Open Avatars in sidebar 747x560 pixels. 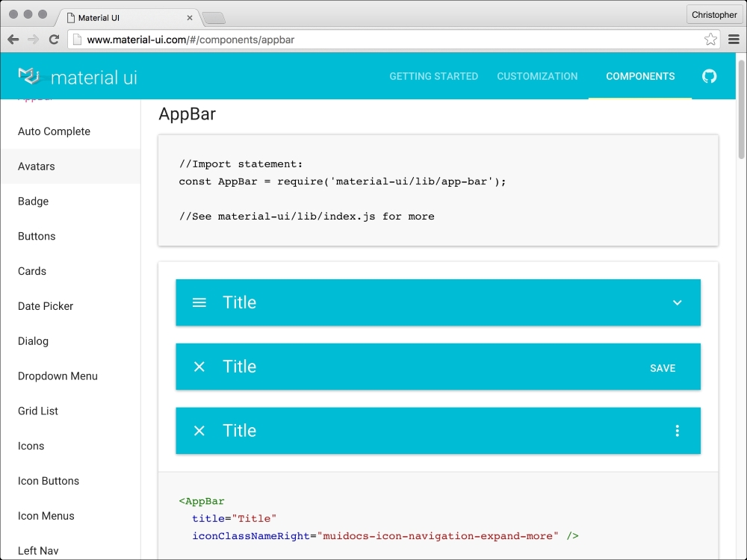70,167
